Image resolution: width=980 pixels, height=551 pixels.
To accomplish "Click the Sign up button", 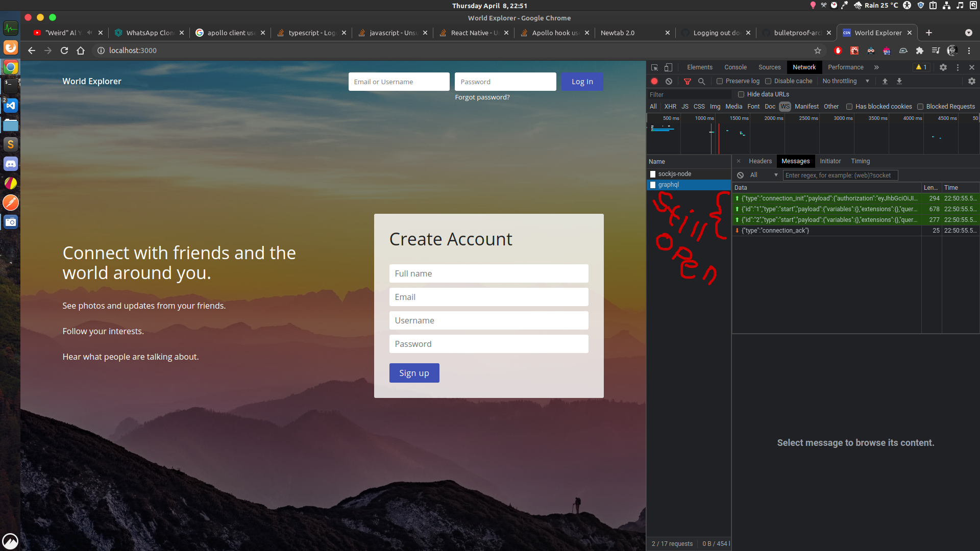I will 414,372.
